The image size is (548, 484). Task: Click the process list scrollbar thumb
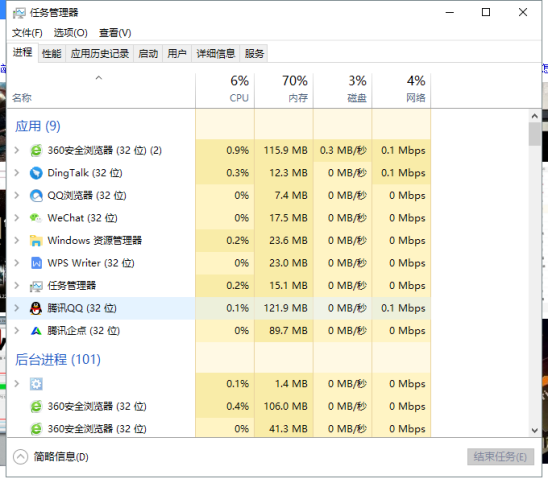pyautogui.click(x=534, y=134)
